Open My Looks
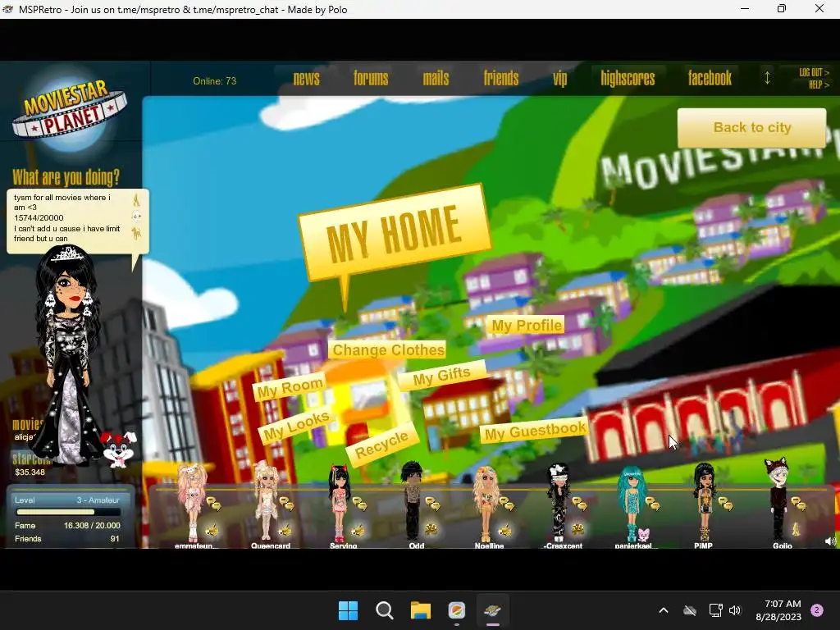The height and width of the screenshot is (630, 840). click(296, 426)
